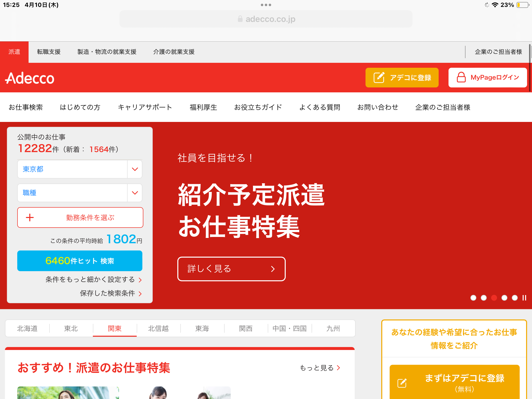Open はじめての方 menu

pos(80,107)
